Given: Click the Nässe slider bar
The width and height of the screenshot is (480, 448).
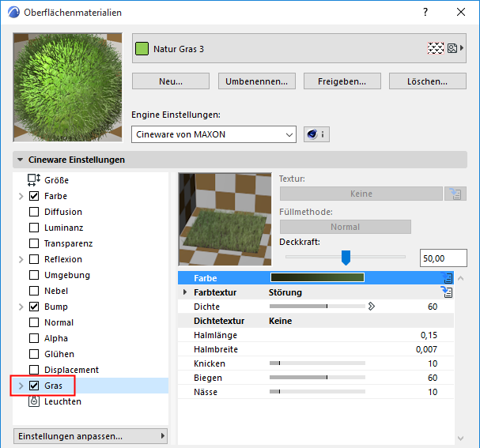Looking at the screenshot, I should click(x=317, y=391).
